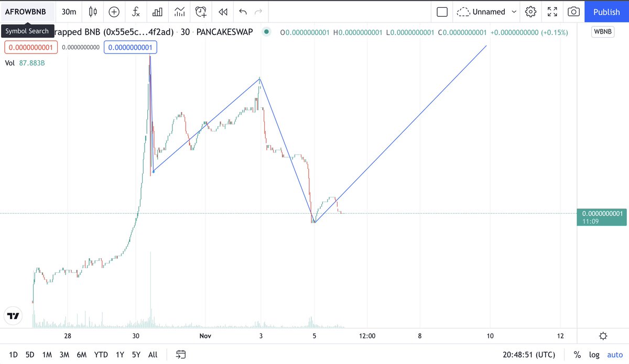Screen dimensions: 629x364
Task: Take a chart snapshot with the camera icon
Action: pos(573,12)
